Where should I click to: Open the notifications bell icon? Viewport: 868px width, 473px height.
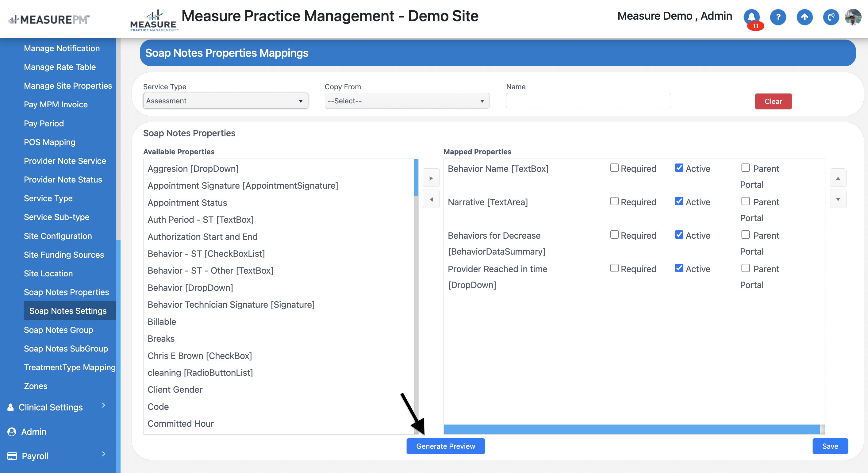751,17
